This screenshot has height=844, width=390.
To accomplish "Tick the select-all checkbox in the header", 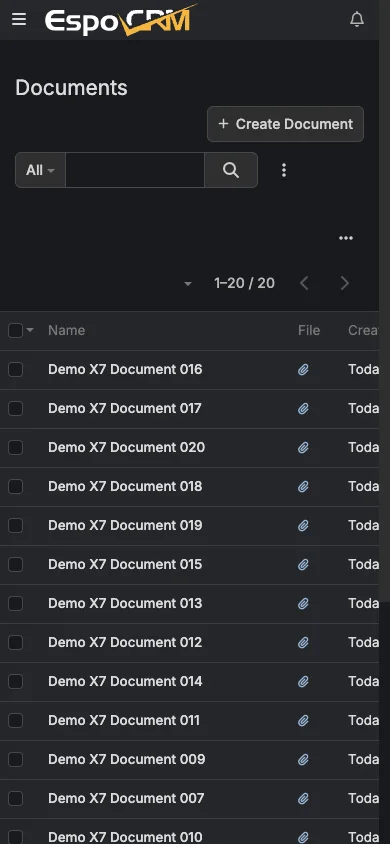I will [x=16, y=330].
